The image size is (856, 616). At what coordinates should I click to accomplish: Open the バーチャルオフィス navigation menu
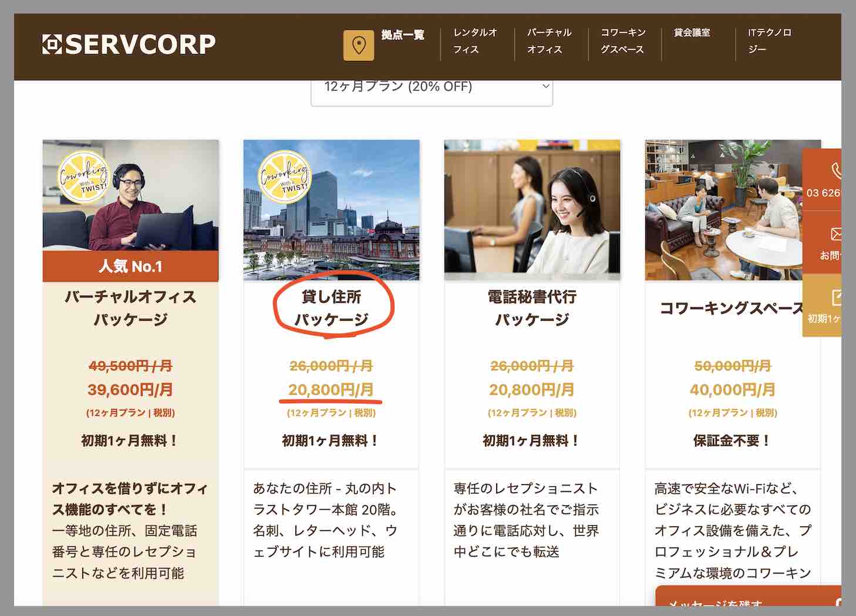tap(549, 42)
